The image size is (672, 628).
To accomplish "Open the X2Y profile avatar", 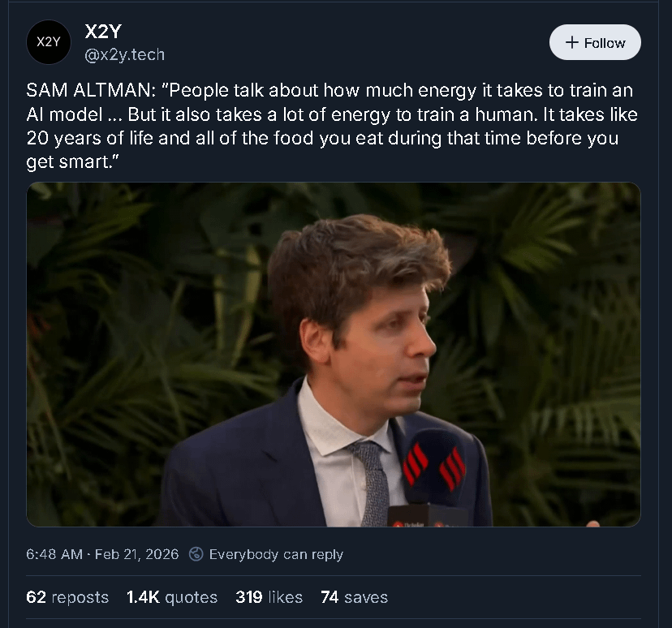I will click(49, 42).
